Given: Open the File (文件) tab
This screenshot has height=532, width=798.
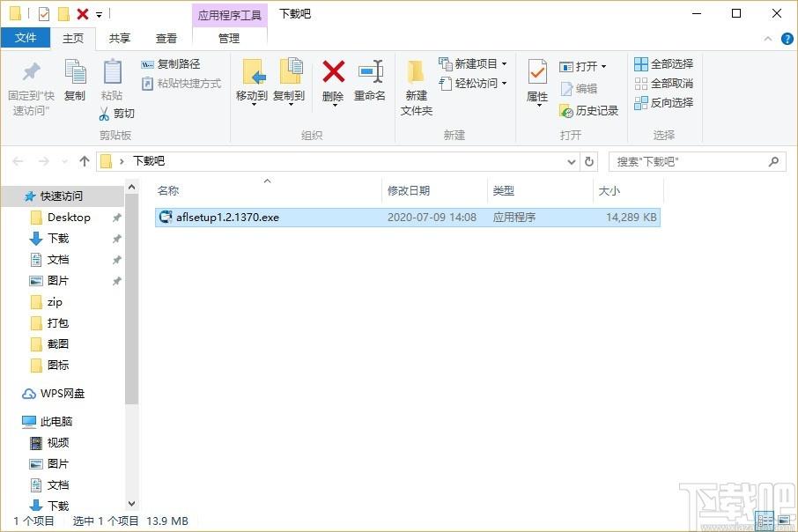Looking at the screenshot, I should point(26,38).
